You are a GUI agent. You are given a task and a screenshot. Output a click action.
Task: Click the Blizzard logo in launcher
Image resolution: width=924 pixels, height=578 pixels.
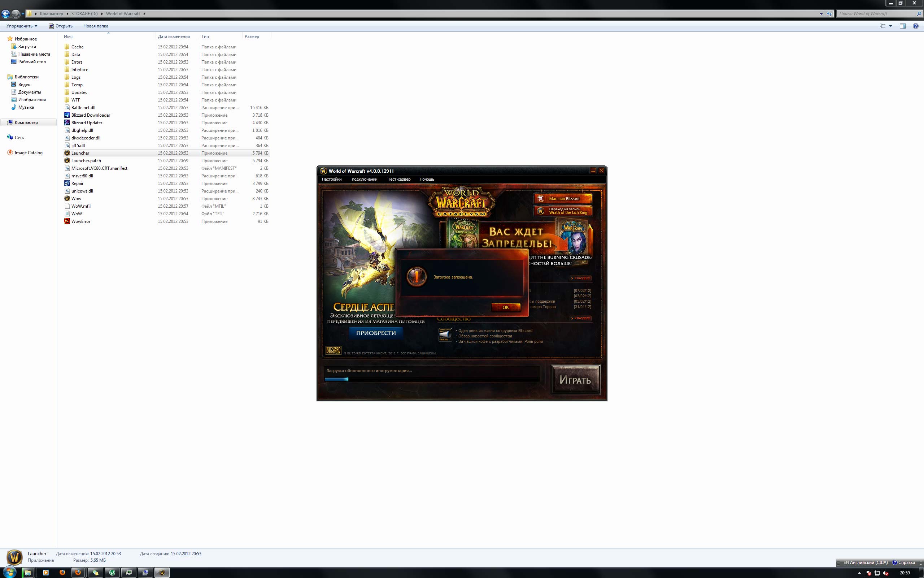point(333,350)
